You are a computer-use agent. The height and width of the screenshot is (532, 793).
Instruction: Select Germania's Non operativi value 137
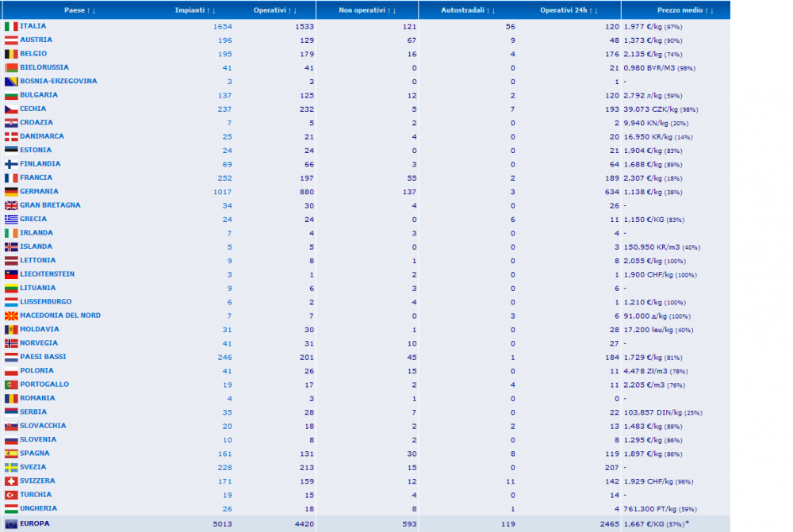(x=410, y=192)
